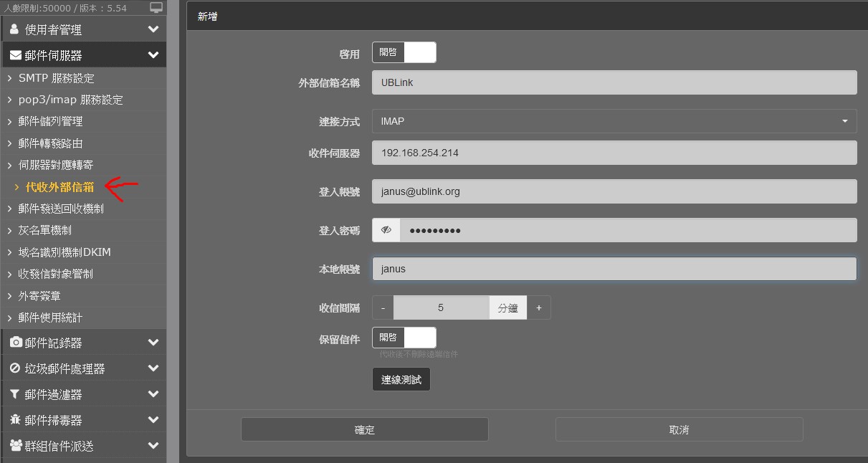This screenshot has width=868, height=463.
Task: Open the SMTP 服務設定 menu item
Action: (x=56, y=78)
